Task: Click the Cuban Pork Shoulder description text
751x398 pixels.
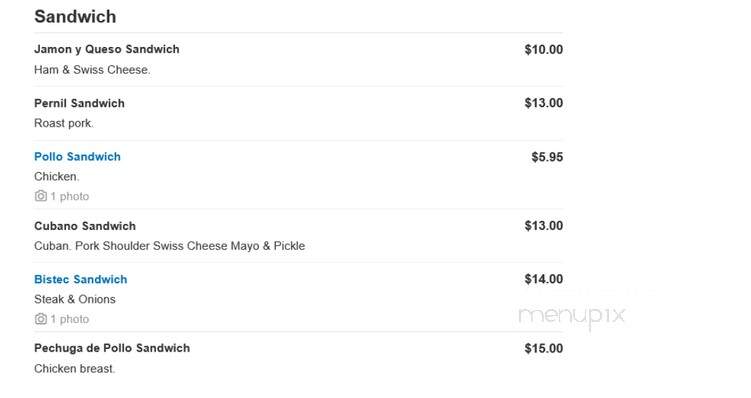Action: (169, 246)
